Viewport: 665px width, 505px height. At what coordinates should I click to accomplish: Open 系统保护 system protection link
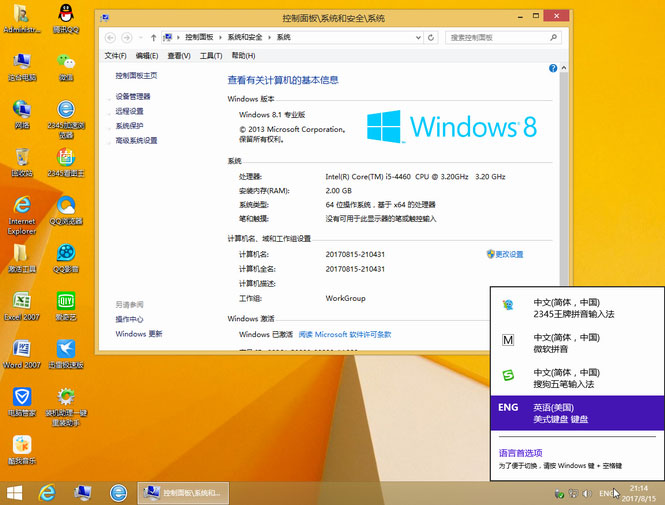(129, 126)
